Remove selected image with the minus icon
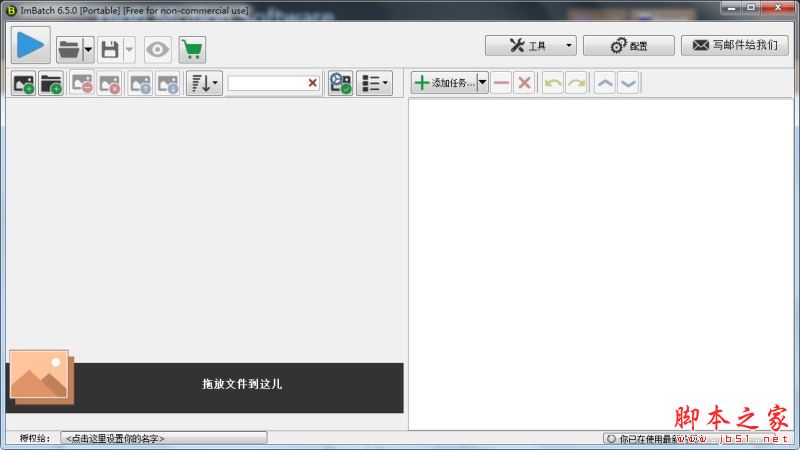800x450 pixels. pos(82,83)
